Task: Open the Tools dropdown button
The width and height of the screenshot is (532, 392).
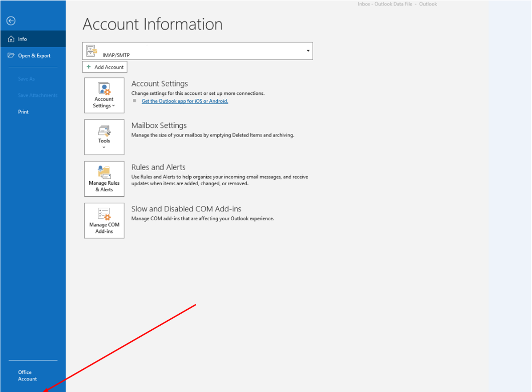Action: 104,137
